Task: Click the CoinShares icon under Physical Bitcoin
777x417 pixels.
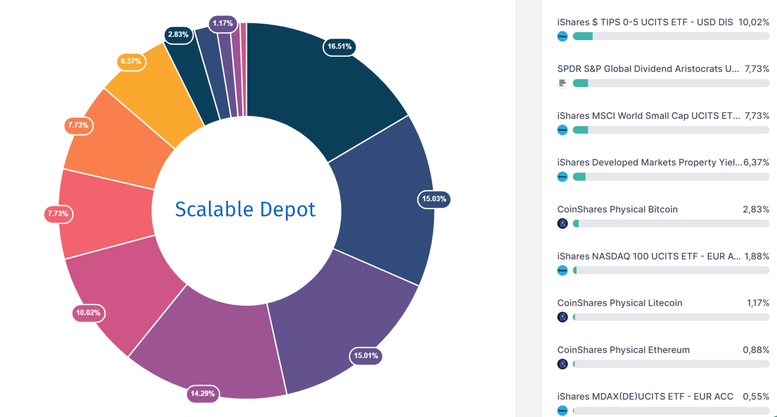Action: coord(563,224)
